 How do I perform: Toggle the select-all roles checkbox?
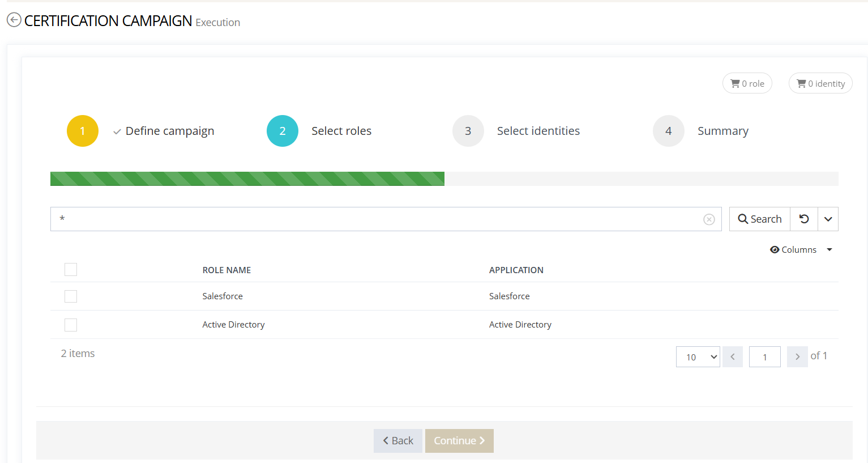(x=71, y=269)
